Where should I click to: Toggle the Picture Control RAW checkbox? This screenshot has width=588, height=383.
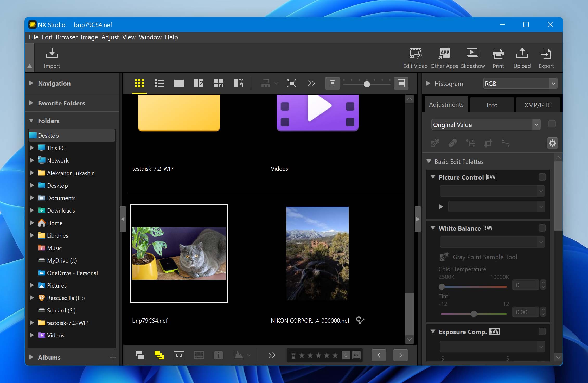point(542,177)
